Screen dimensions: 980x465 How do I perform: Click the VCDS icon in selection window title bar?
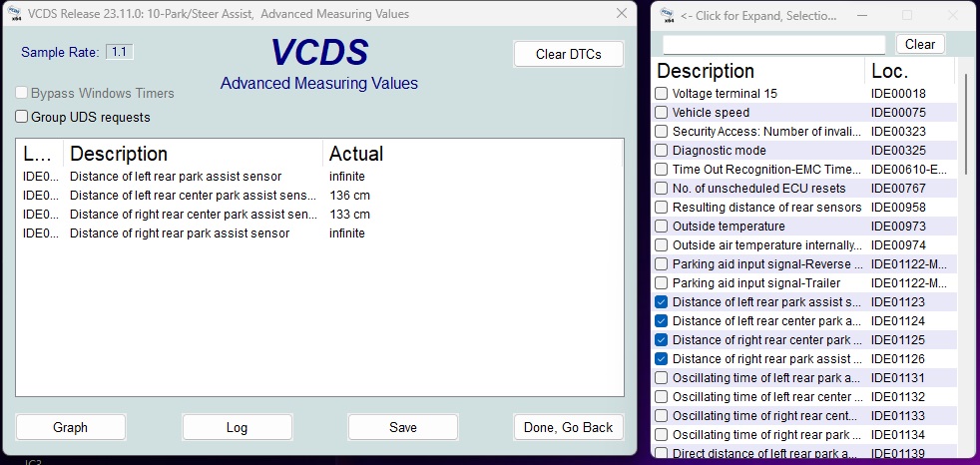[x=667, y=15]
